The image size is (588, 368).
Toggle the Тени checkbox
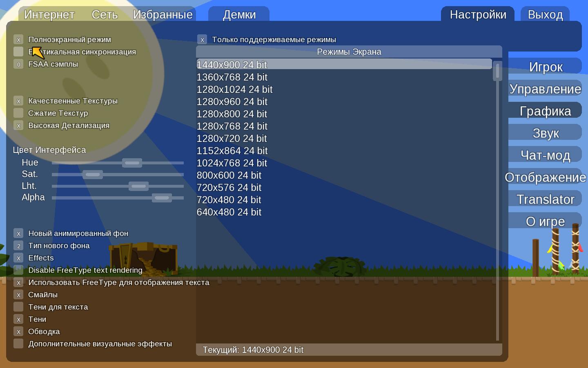pos(18,319)
